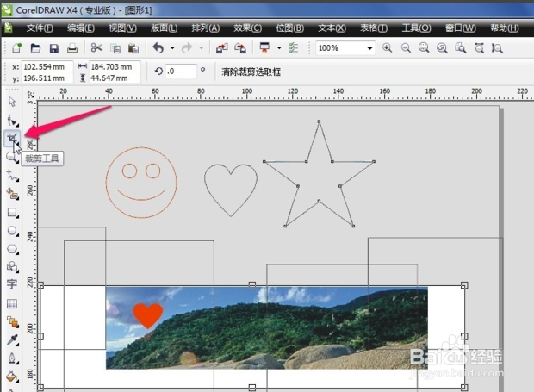Select the Eyedropper tool
534x392 pixels.
pyautogui.click(x=13, y=340)
